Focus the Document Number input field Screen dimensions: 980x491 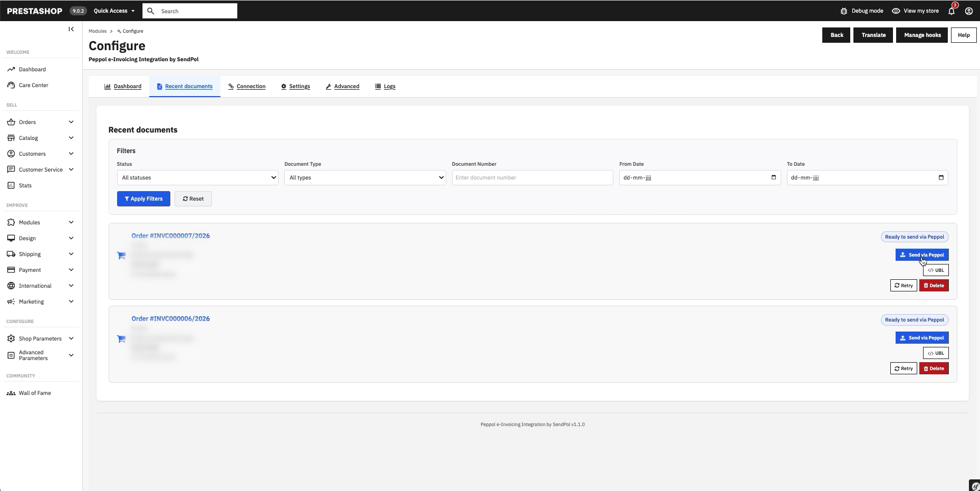(x=532, y=177)
